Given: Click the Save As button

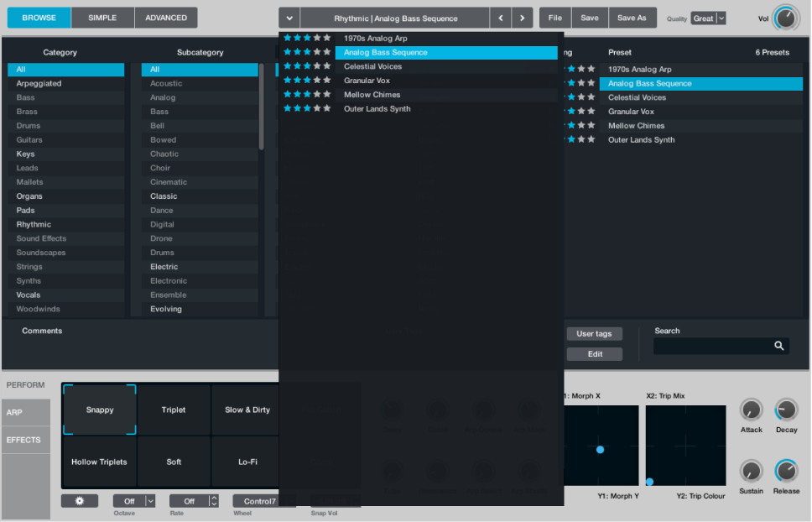Looking at the screenshot, I should [x=632, y=17].
